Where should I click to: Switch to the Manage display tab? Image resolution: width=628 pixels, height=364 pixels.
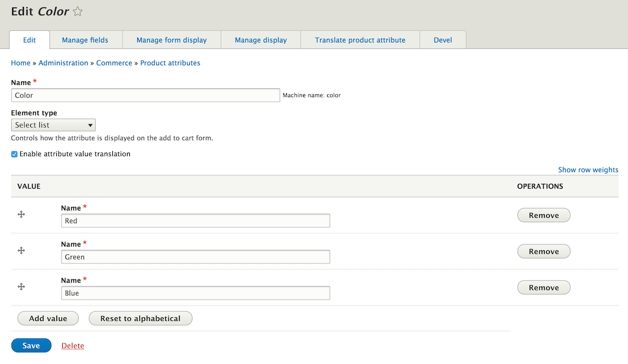tap(261, 39)
